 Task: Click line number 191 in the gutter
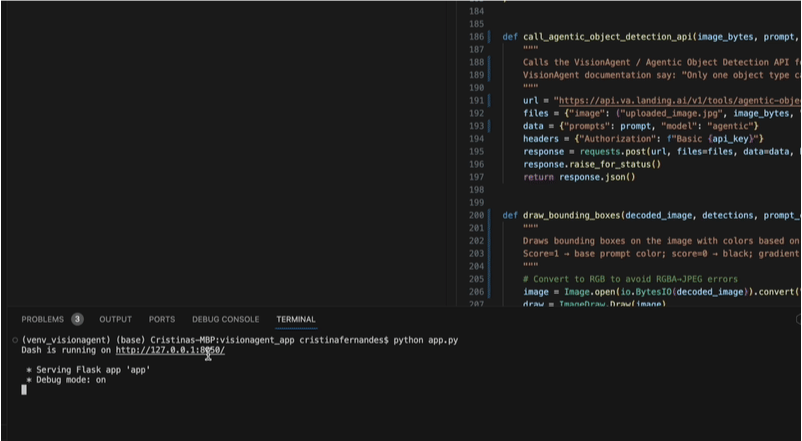coord(476,101)
